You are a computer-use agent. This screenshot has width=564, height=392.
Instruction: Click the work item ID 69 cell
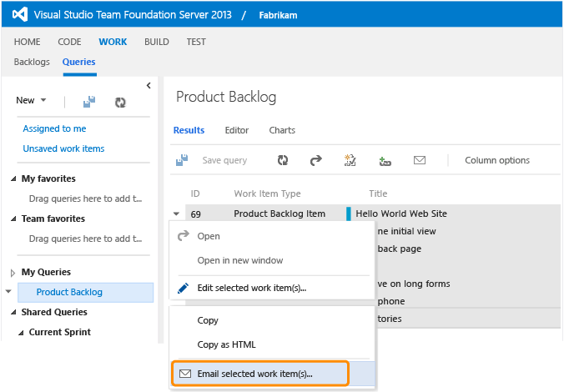point(196,214)
